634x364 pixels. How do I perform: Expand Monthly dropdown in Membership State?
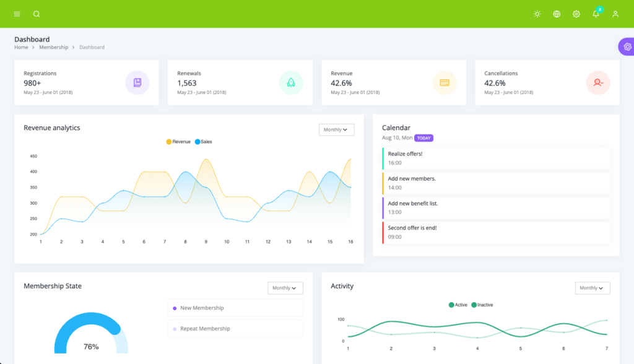coord(285,288)
